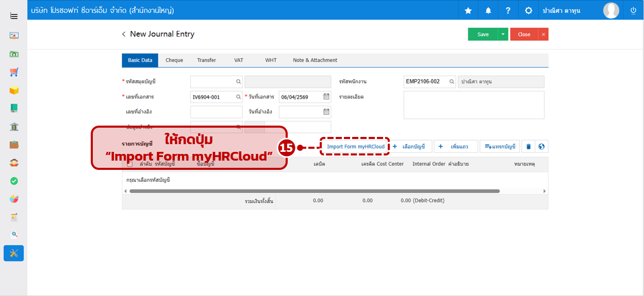Open the favorites star in top bar
This screenshot has width=644, height=296.
click(x=468, y=11)
